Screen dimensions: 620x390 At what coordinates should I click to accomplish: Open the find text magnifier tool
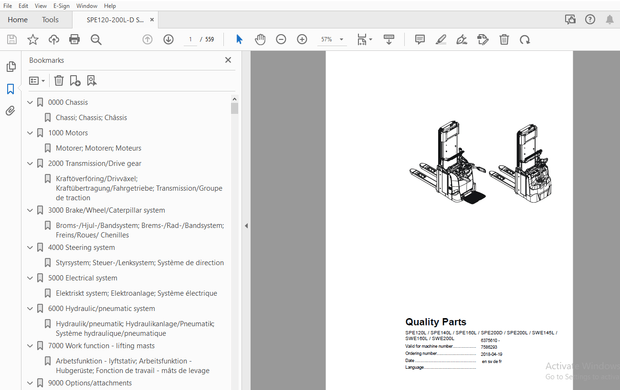[x=96, y=40]
